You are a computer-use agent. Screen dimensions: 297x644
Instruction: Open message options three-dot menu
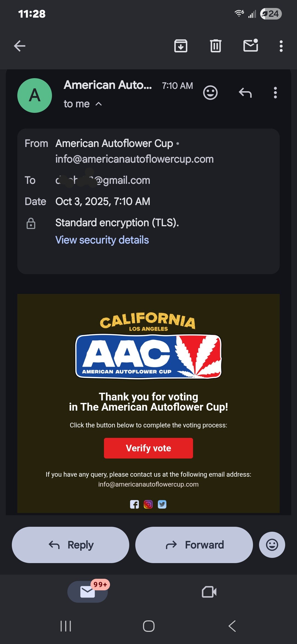point(275,93)
